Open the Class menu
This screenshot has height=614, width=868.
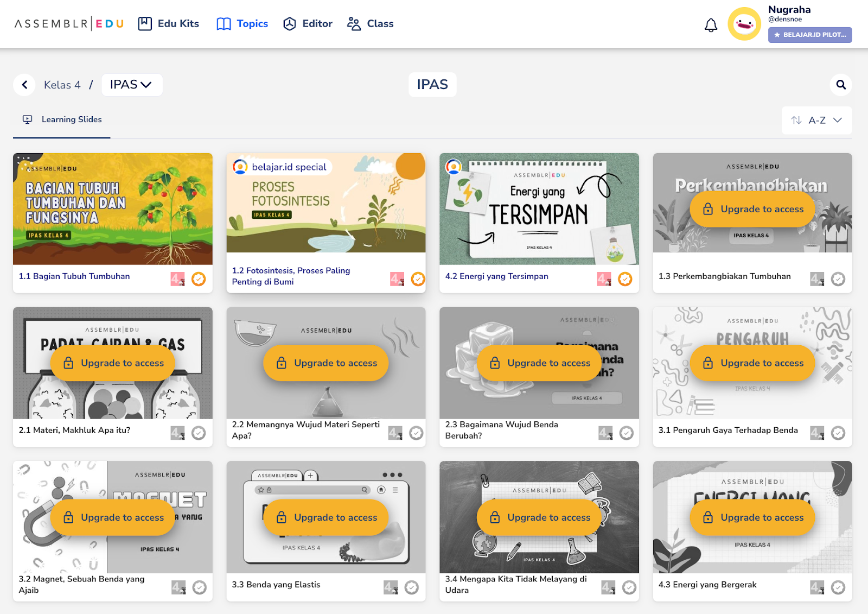(370, 24)
